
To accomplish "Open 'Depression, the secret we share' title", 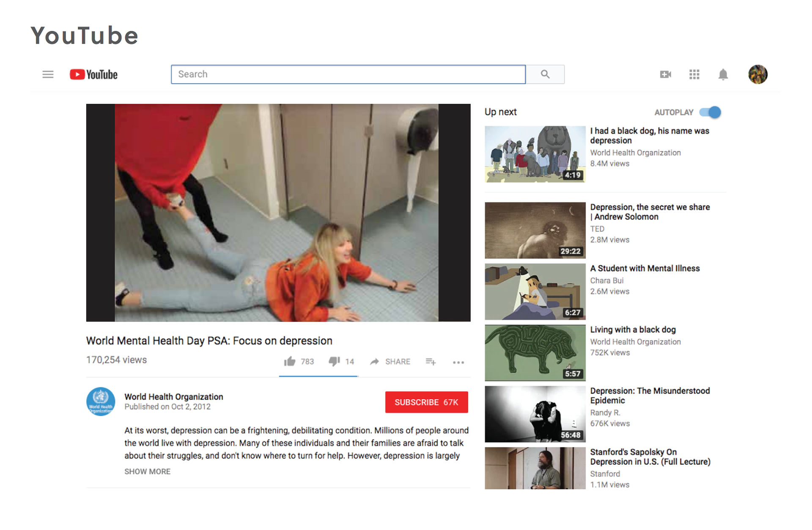I will click(x=650, y=211).
